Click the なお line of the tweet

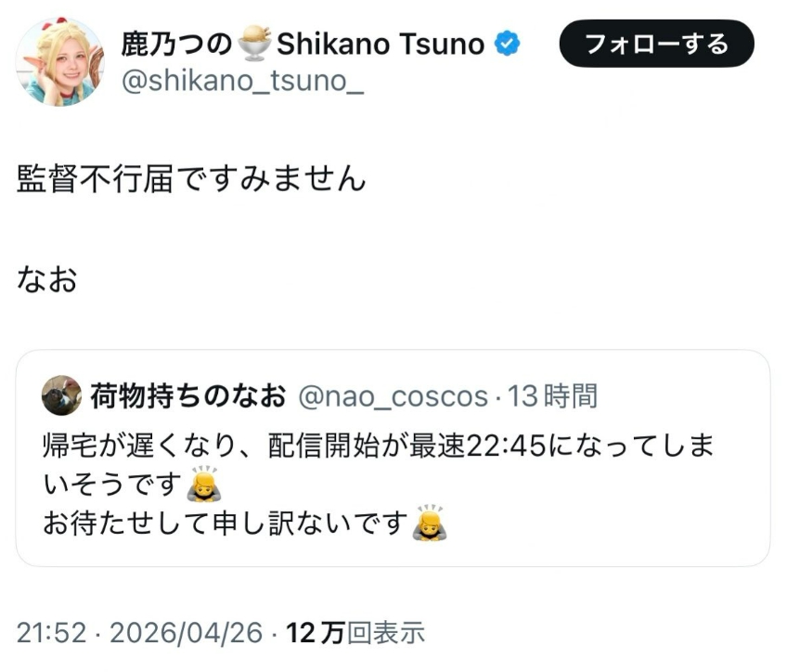[x=46, y=278]
